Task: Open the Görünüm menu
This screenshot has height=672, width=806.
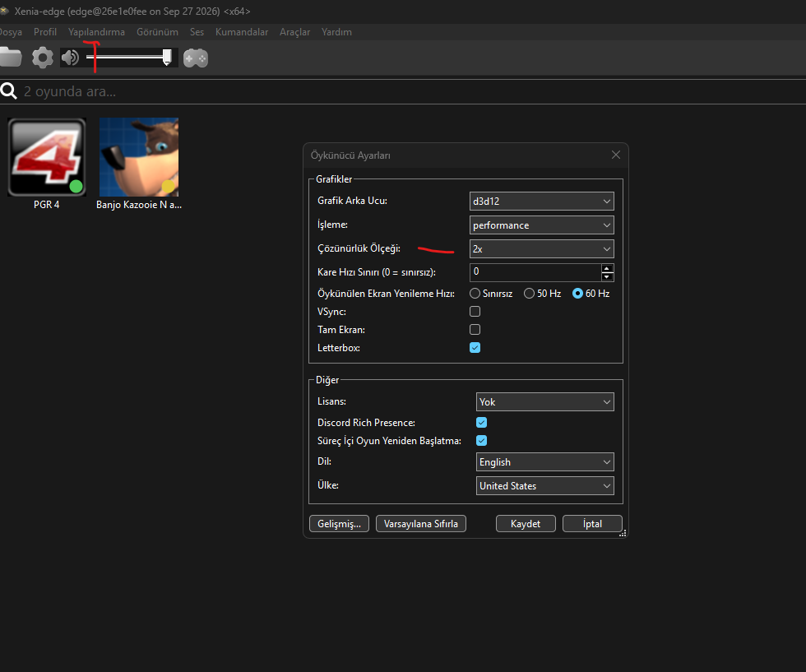Action: (x=157, y=32)
